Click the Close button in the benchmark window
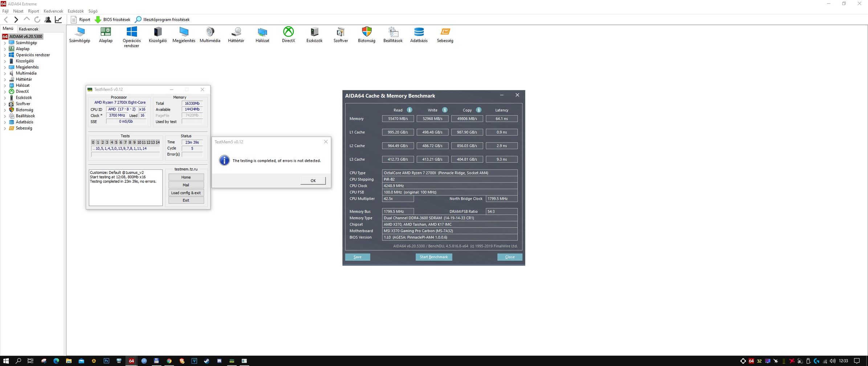Viewport: 868px width, 366px height. [510, 257]
